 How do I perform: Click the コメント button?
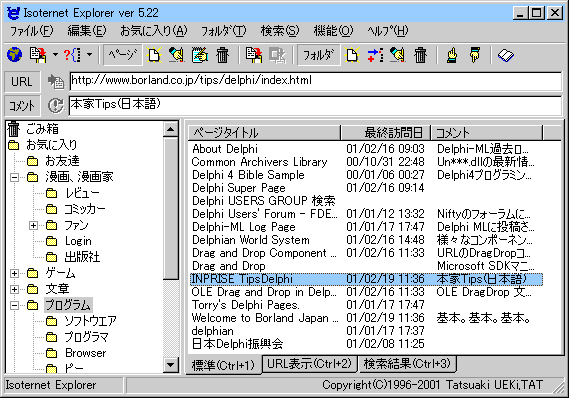(22, 106)
